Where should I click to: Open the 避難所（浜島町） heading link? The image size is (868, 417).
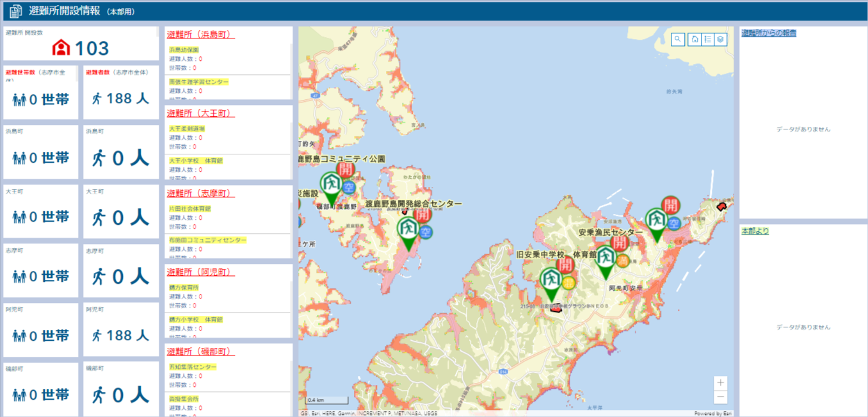click(199, 34)
